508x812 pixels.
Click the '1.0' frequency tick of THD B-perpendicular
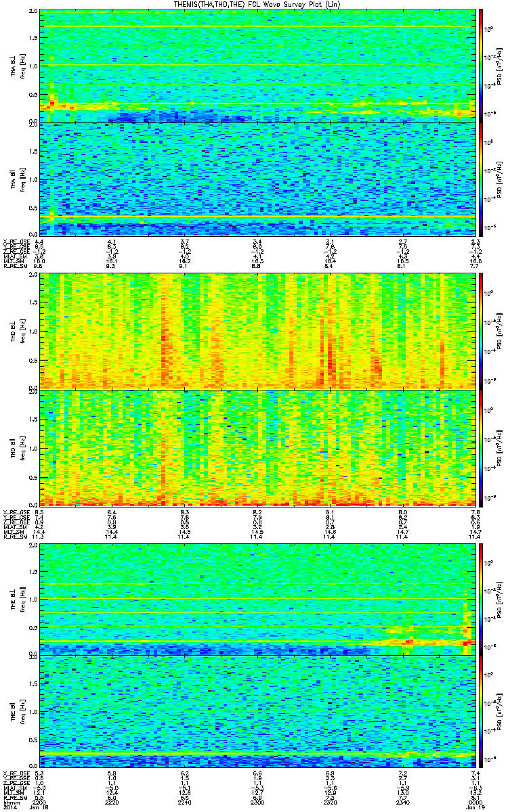click(34, 332)
